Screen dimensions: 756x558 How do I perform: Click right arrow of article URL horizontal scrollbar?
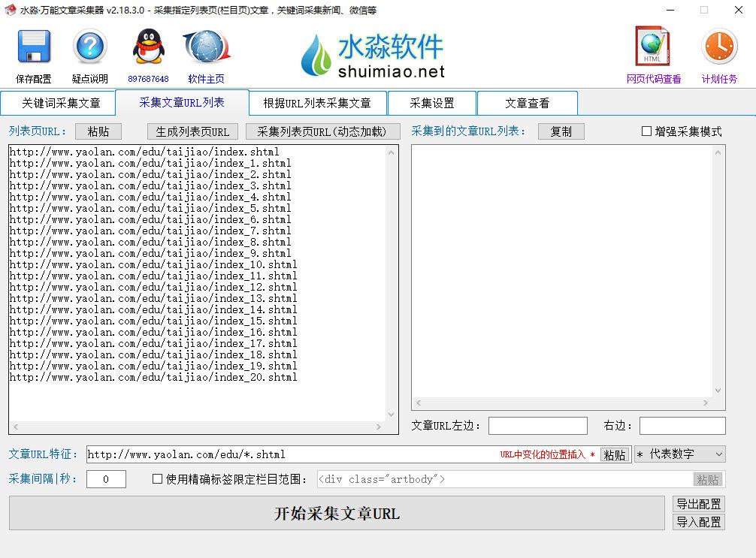click(x=706, y=403)
